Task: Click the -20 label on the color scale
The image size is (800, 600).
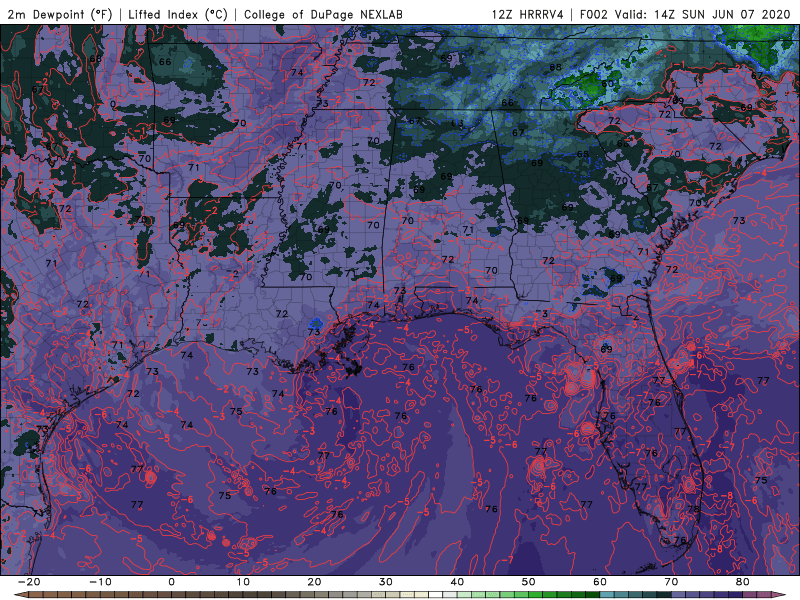Action: point(29,582)
